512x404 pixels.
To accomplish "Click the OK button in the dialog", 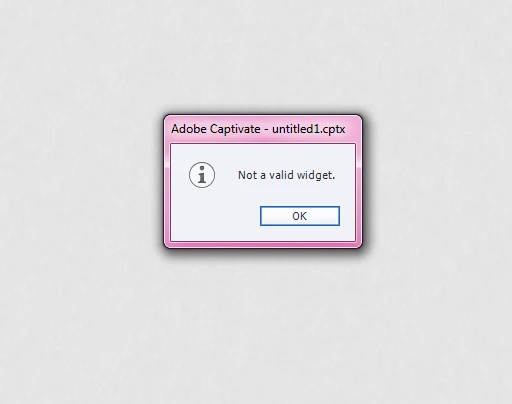I will [300, 216].
